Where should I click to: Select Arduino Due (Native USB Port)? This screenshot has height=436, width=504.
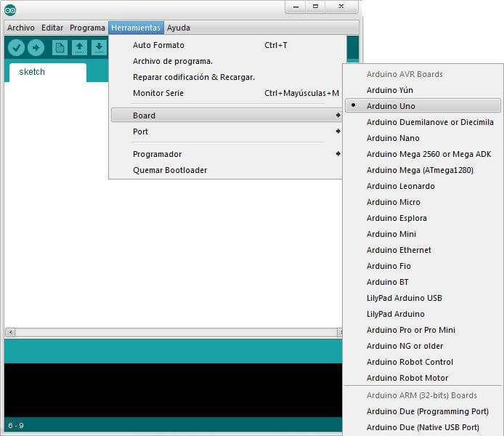[x=423, y=427]
